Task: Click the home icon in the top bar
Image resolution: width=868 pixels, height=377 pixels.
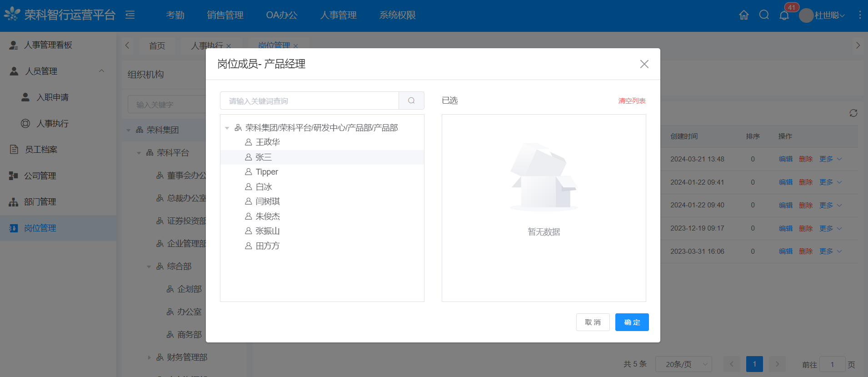Action: (744, 15)
